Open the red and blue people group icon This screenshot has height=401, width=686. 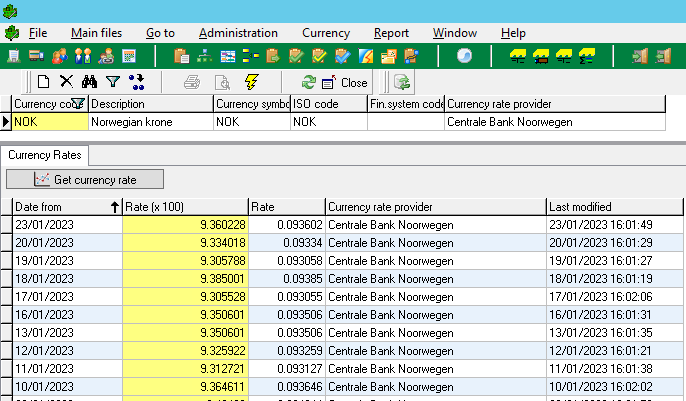60,56
